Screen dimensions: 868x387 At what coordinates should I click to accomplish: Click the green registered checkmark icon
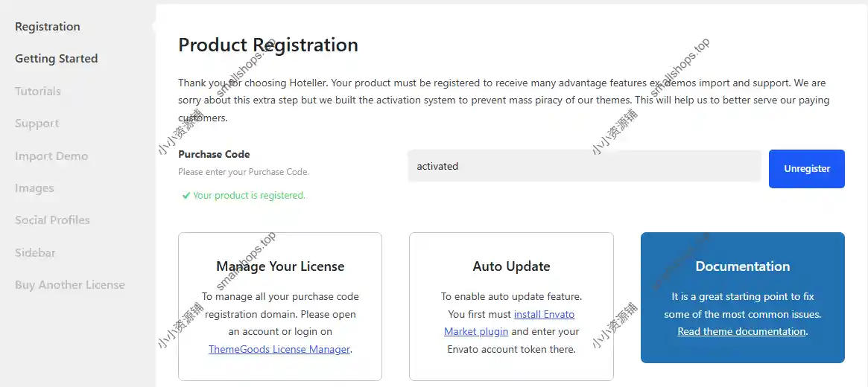click(186, 196)
